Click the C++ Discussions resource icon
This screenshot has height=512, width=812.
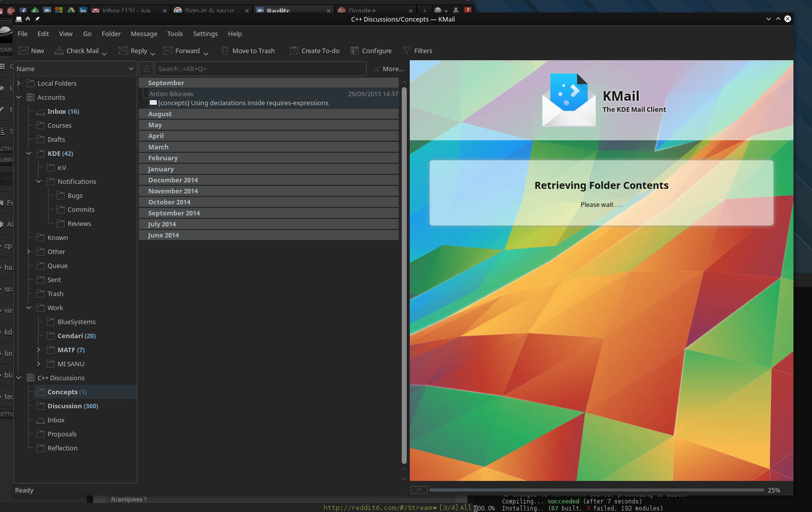(31, 378)
